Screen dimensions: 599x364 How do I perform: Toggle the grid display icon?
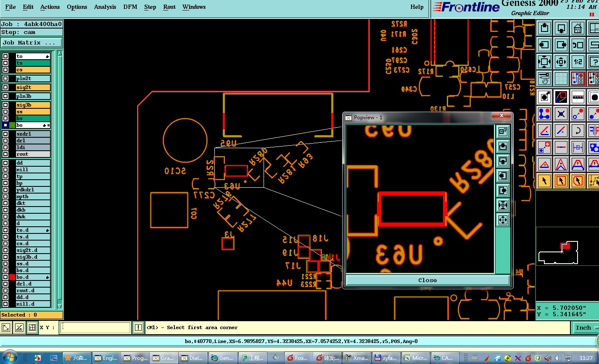click(561, 78)
